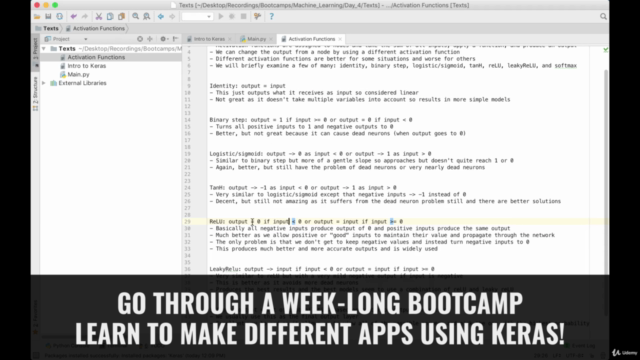Click the highlighted 'ReLU:' line

click(306, 221)
